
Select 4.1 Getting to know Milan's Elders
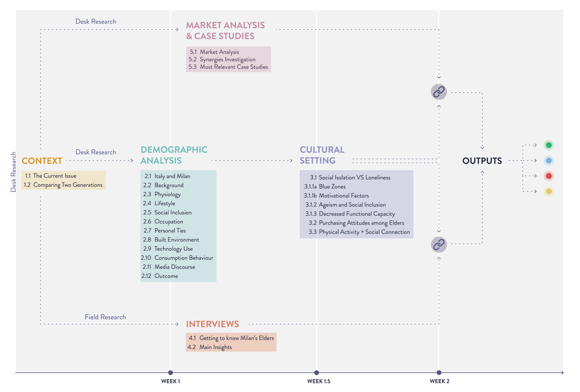[231, 338]
